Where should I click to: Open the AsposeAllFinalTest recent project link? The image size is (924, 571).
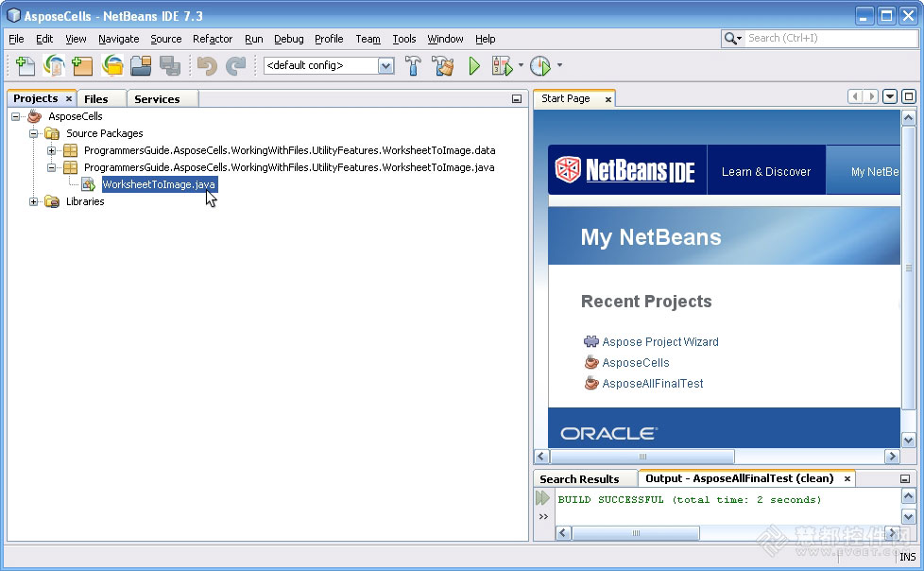tap(652, 384)
